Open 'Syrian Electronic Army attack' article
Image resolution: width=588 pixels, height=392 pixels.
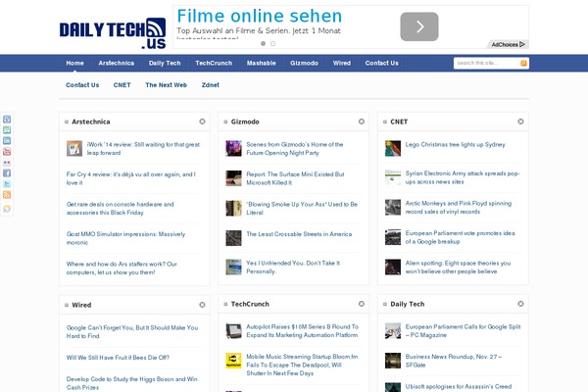pos(463,177)
